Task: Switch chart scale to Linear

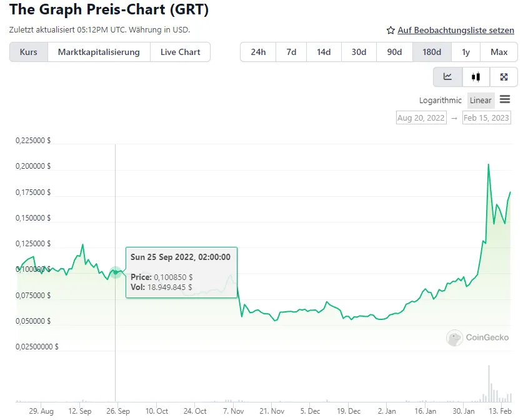Action: [x=481, y=101]
